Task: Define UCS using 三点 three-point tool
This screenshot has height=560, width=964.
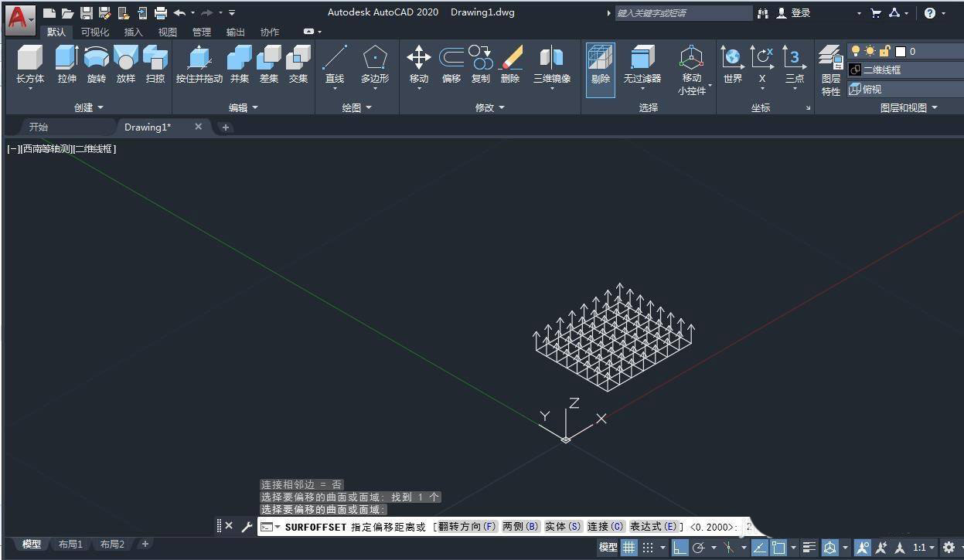Action: pos(795,65)
